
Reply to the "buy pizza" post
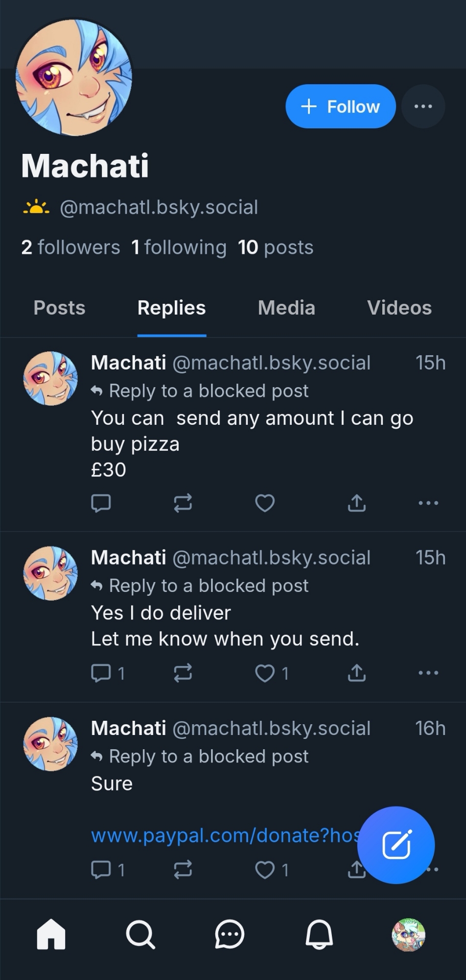(x=101, y=503)
